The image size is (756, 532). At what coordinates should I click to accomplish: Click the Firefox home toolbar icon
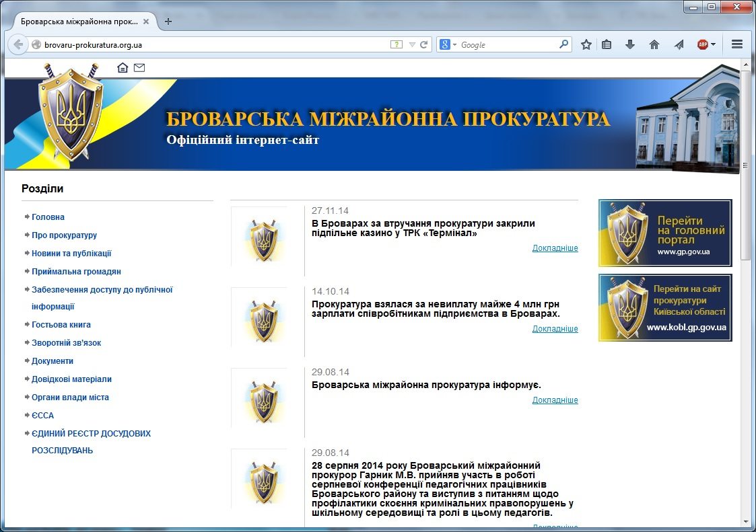[x=654, y=44]
